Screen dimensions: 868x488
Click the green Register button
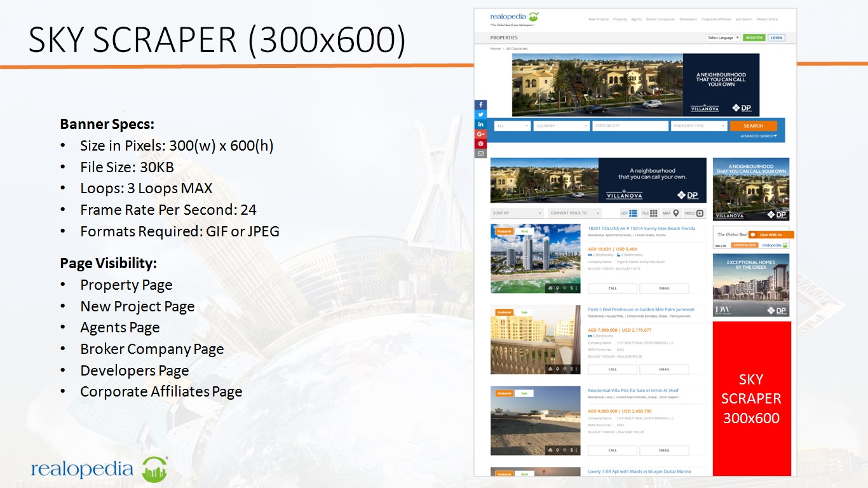tap(754, 37)
